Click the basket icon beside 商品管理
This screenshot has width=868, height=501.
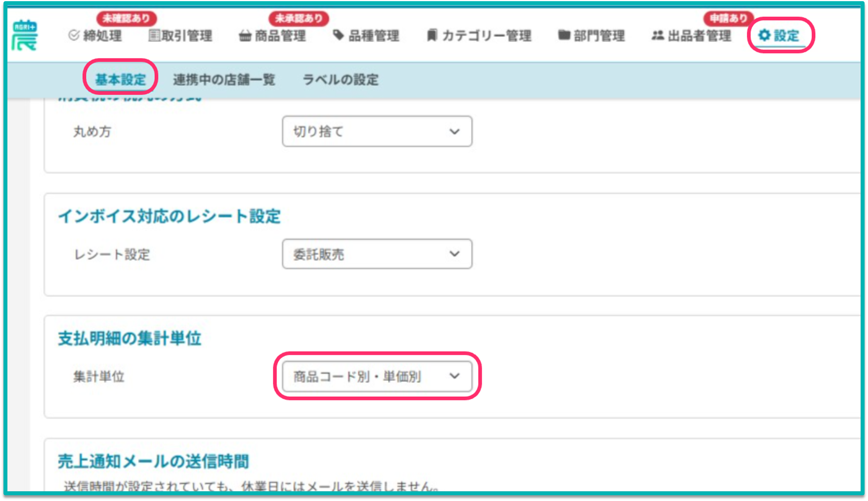click(245, 36)
